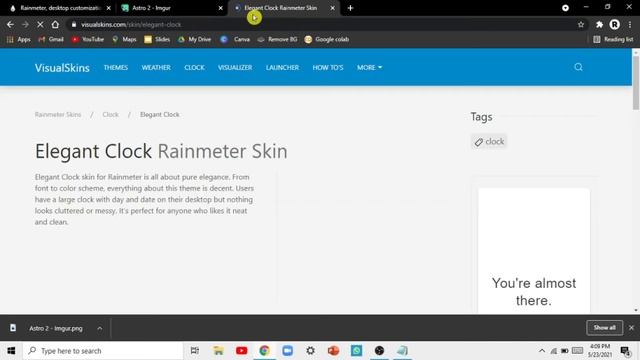Screen dimensions: 640x360
Task: Close the Elegant Clock Rainmeter Skin tab
Action: (x=333, y=8)
